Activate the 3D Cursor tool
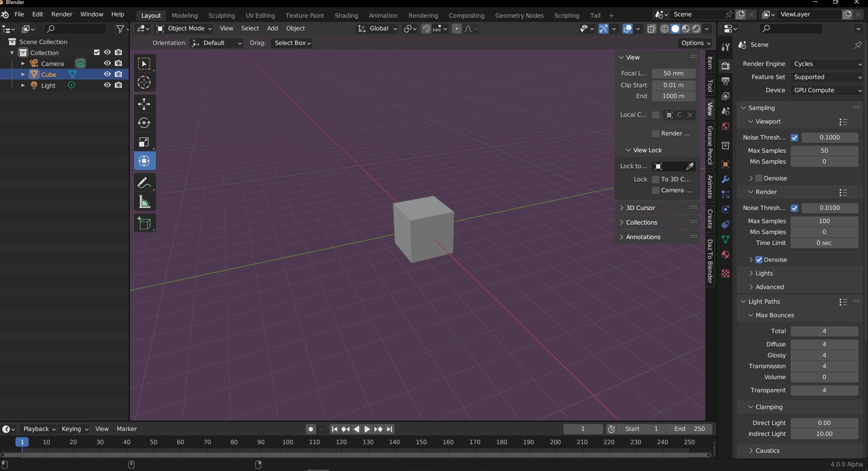The height and width of the screenshot is (471, 868). [145, 82]
